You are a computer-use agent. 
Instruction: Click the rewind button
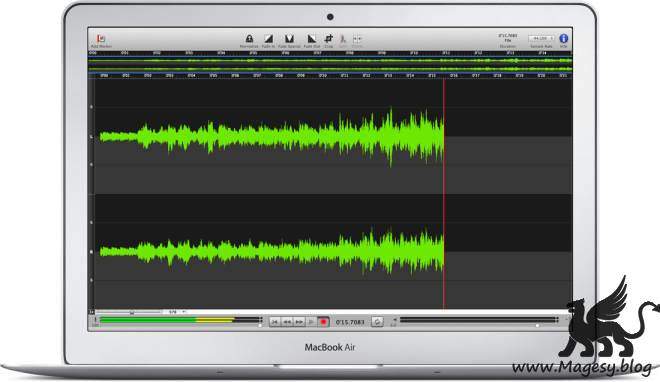click(x=287, y=322)
